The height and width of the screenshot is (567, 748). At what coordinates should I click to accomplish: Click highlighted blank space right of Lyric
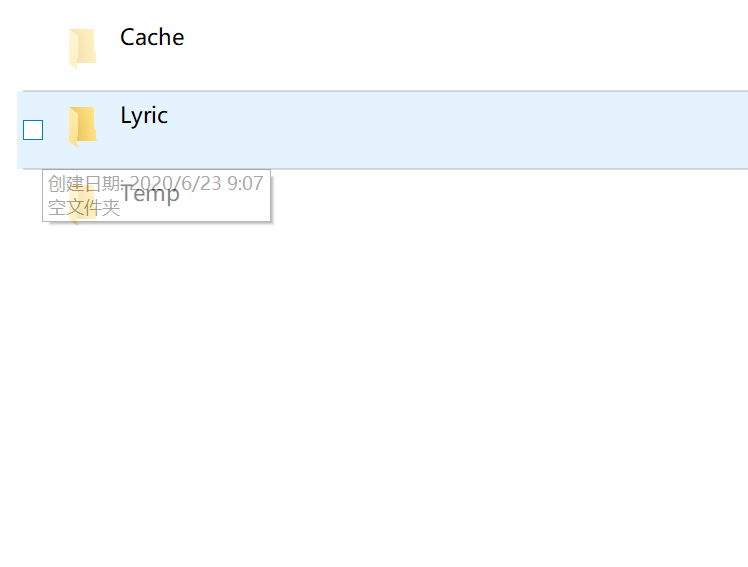point(458,130)
